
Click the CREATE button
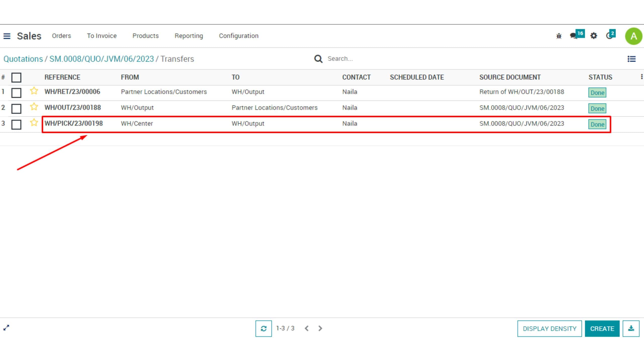pos(602,329)
